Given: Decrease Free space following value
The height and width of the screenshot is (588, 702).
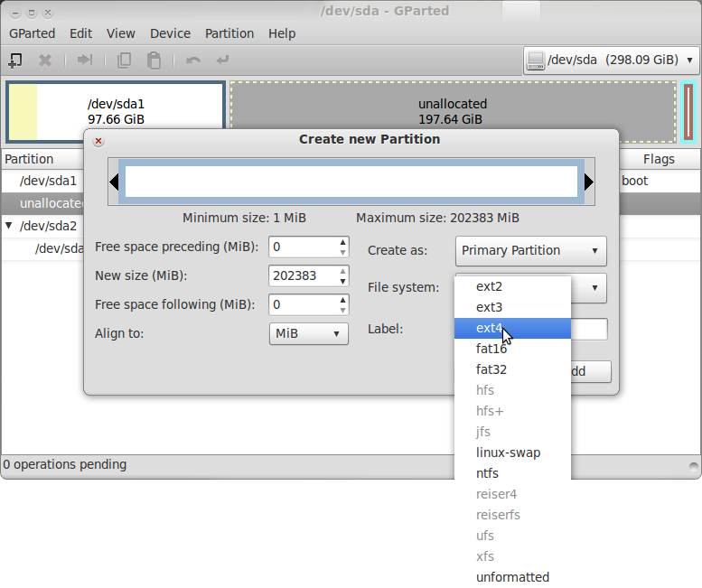Looking at the screenshot, I should click(x=343, y=310).
